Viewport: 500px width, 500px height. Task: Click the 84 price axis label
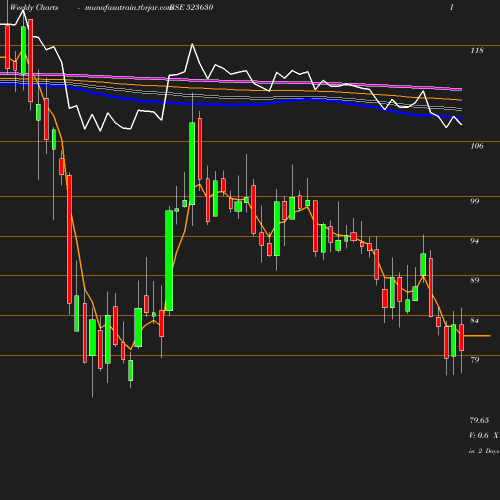click(x=474, y=320)
